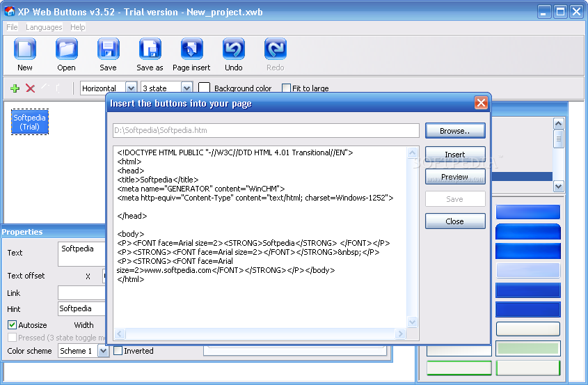Viewport: 588px width, 385px height.
Task: Select the pale light-blue button style
Action: coord(528,270)
